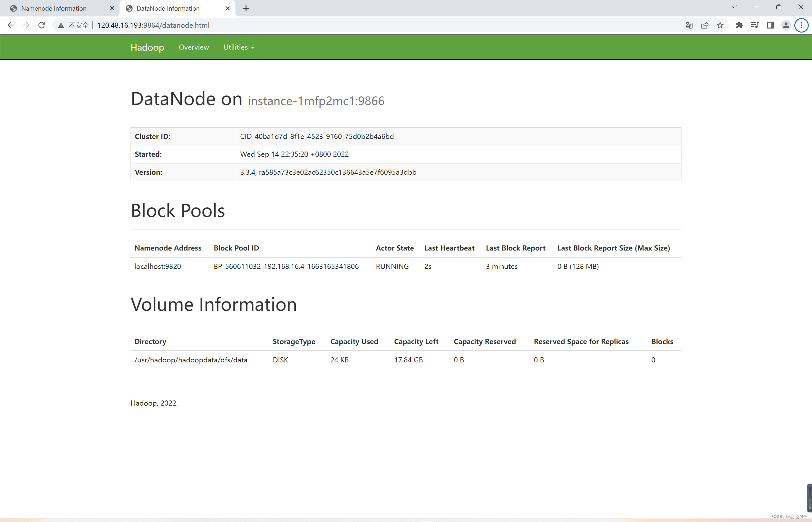Click the 0 B (128 MB) report size

click(578, 266)
